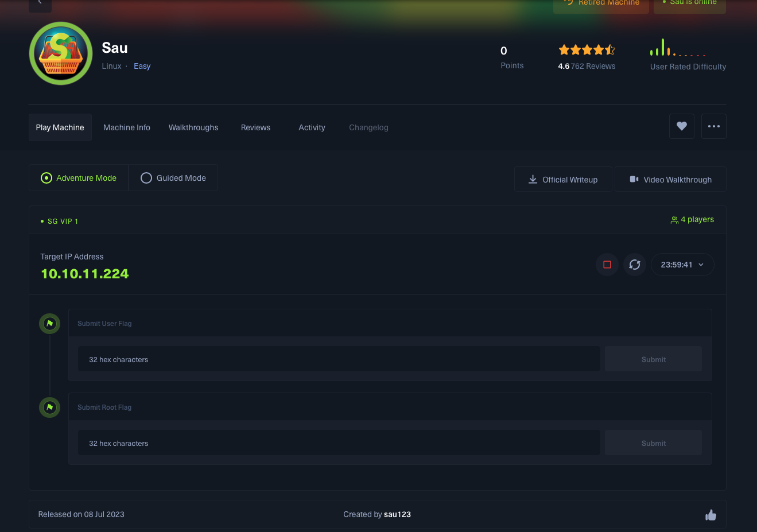
Task: Download the Official Writeup
Action: 563,180
